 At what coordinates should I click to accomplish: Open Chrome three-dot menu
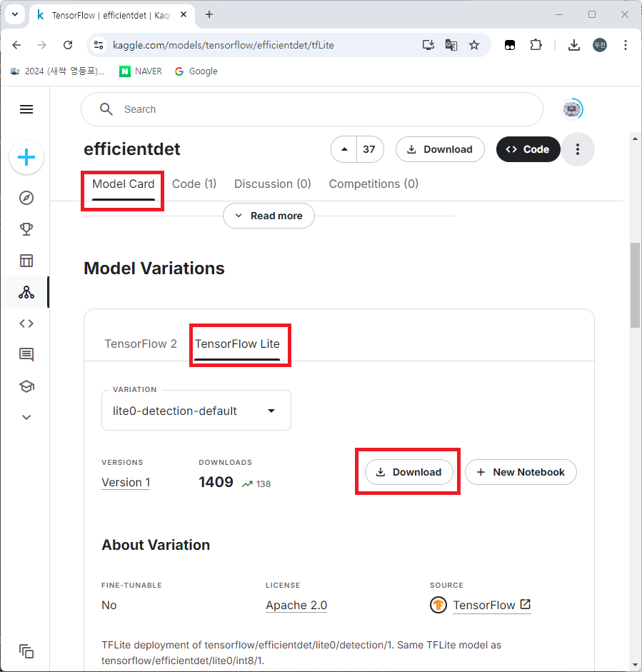coord(626,45)
